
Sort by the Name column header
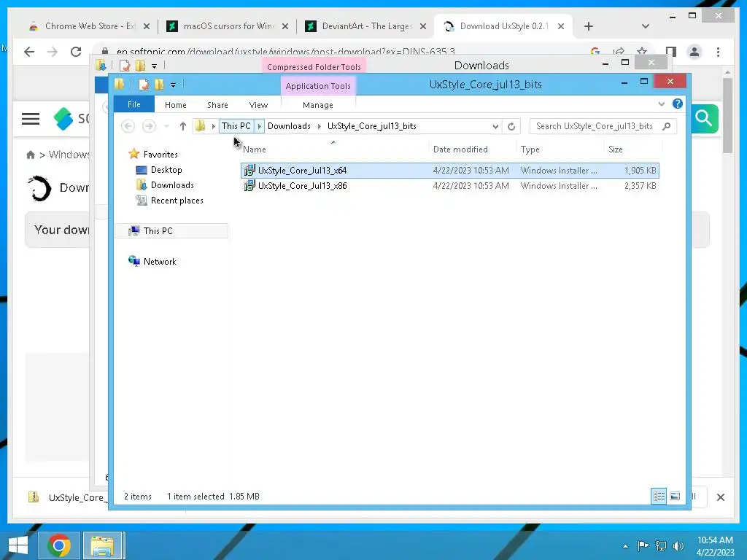point(333,149)
